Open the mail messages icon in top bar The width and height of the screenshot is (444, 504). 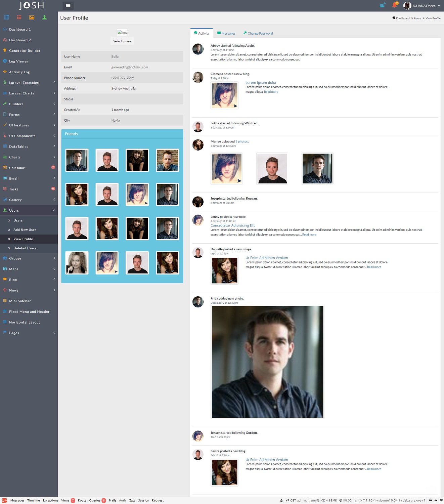point(382,5)
